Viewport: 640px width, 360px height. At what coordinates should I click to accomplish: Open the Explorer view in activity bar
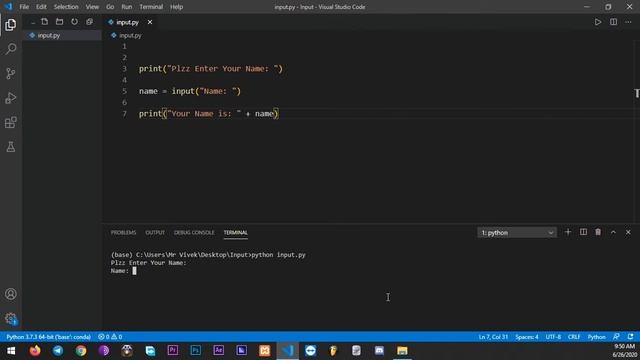point(11,25)
